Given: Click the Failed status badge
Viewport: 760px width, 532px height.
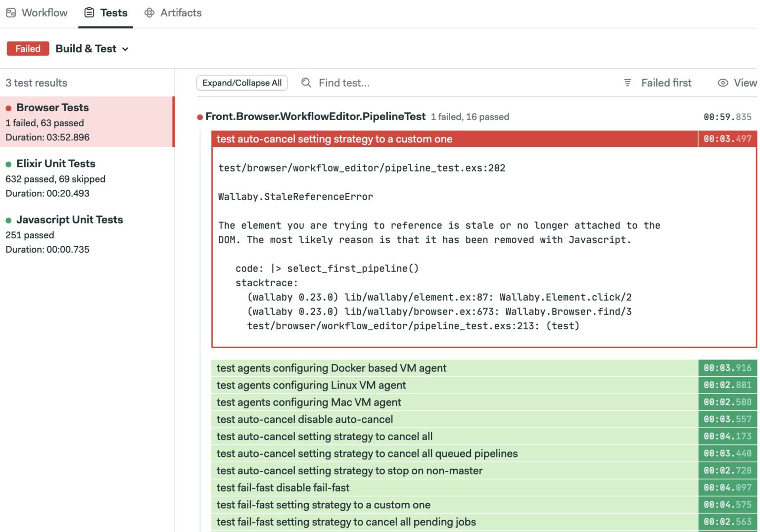Looking at the screenshot, I should [x=28, y=48].
